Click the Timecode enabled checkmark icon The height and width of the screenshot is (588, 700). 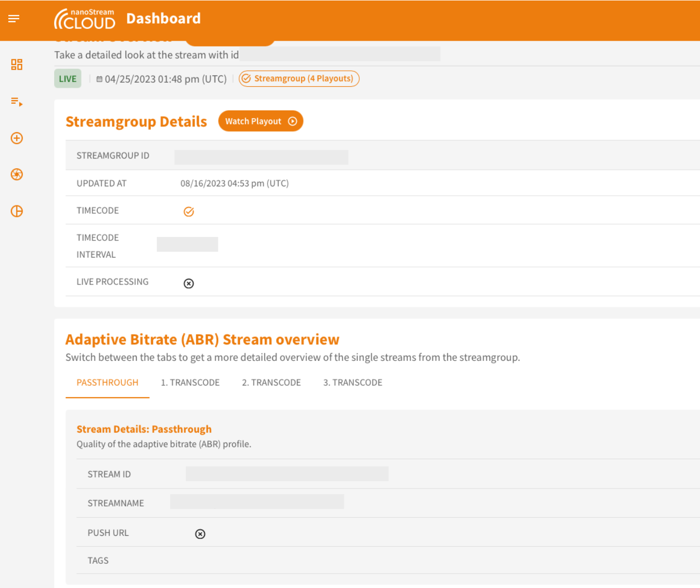pyautogui.click(x=189, y=212)
